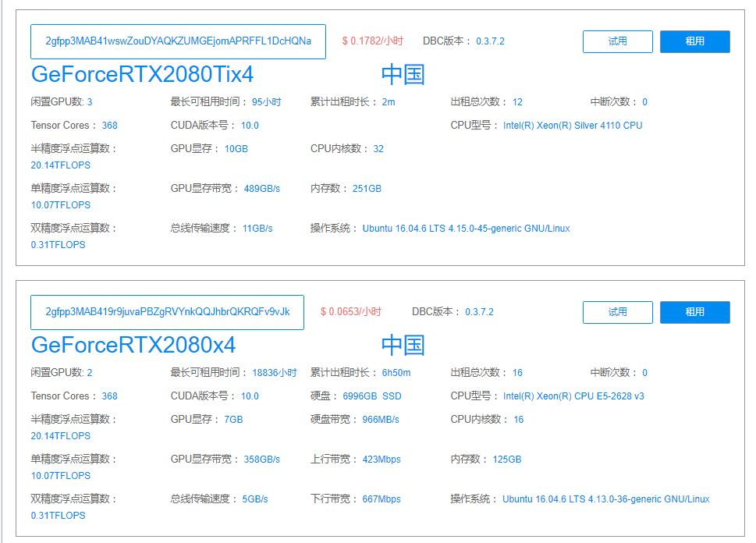This screenshot has height=543, width=756.
Task: Click price $ 0.0653/小时
Action: pyautogui.click(x=351, y=311)
